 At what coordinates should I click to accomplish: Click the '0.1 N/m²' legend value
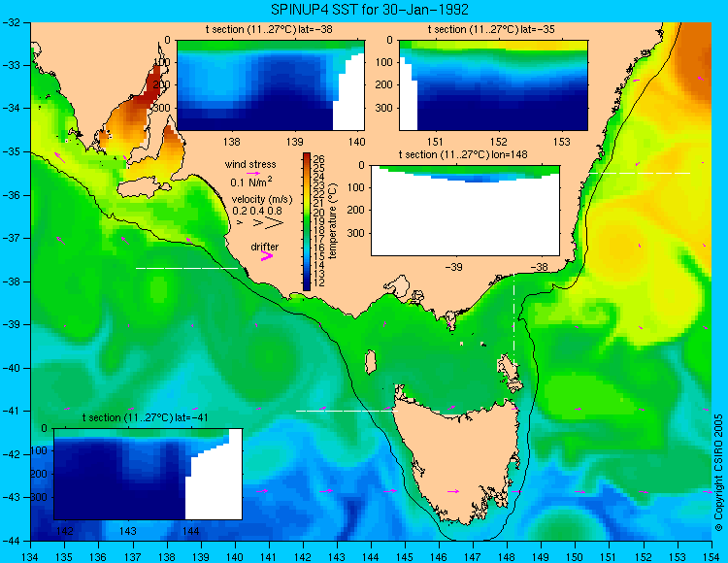(x=251, y=182)
